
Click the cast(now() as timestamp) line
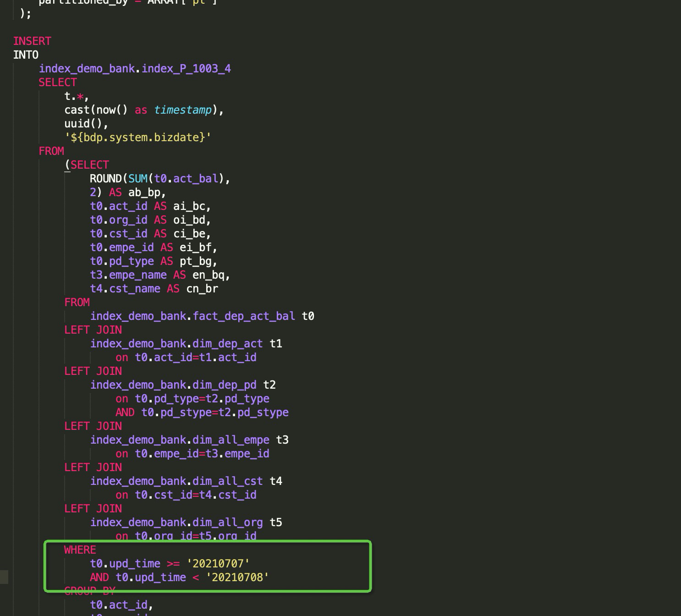coord(144,110)
